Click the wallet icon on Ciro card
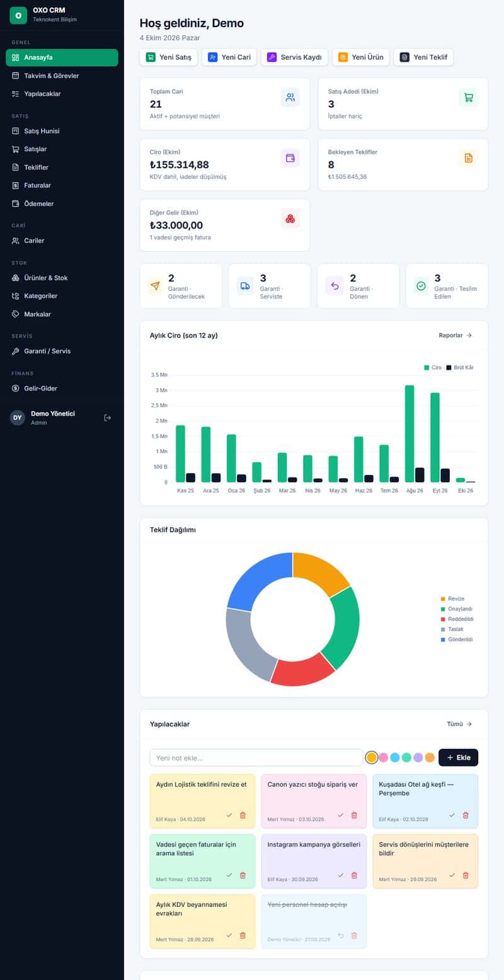This screenshot has width=504, height=980. [x=290, y=158]
